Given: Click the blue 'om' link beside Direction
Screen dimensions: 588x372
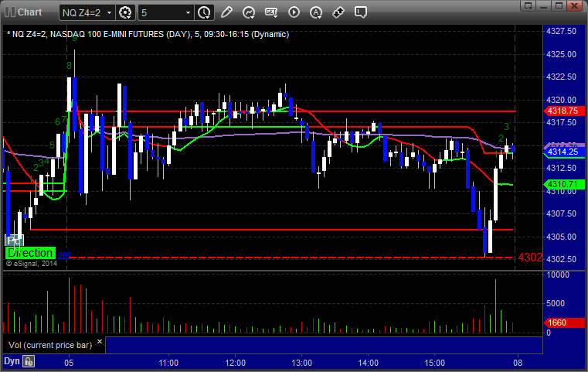Looking at the screenshot, I should (63, 254).
